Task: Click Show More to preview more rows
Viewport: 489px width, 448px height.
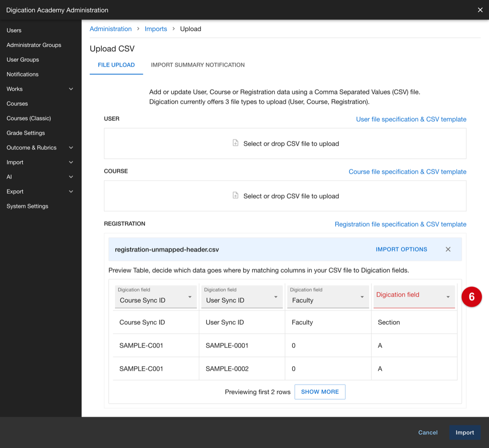Action: pos(320,392)
